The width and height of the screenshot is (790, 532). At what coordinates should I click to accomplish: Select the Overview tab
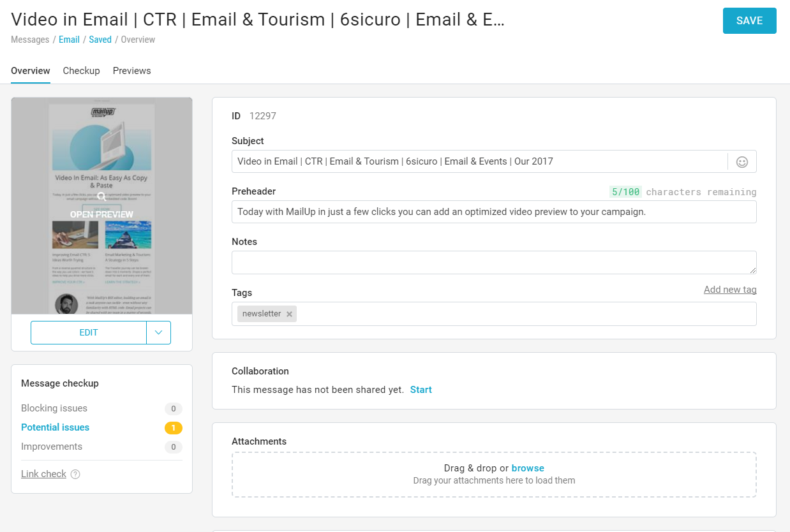pos(31,71)
